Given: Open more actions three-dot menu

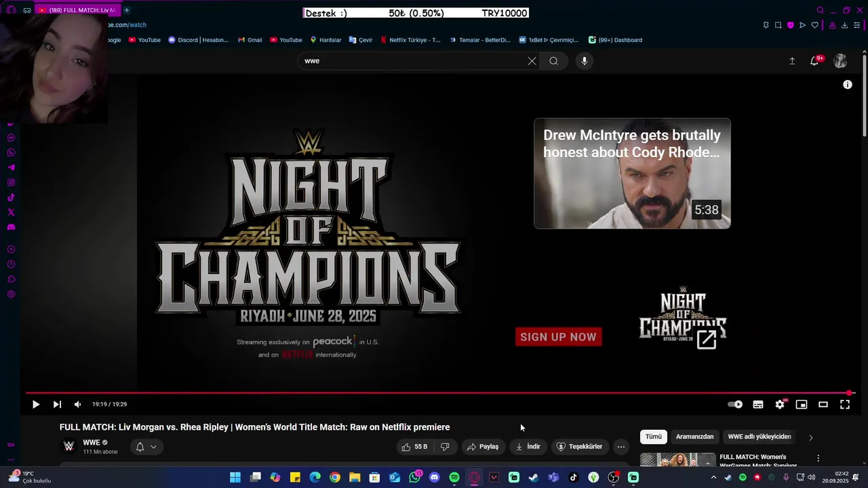Looking at the screenshot, I should click(x=621, y=447).
